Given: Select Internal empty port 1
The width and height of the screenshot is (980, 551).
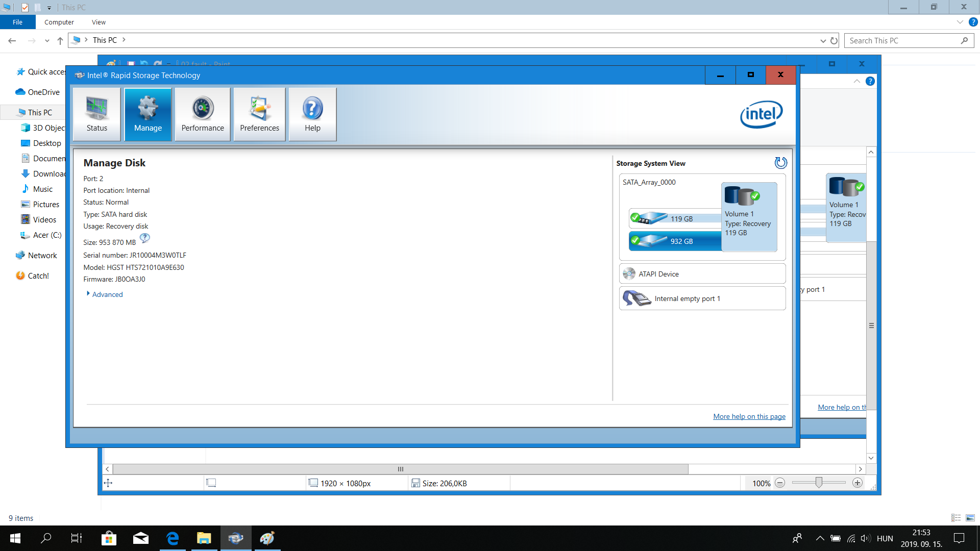Looking at the screenshot, I should pyautogui.click(x=702, y=298).
